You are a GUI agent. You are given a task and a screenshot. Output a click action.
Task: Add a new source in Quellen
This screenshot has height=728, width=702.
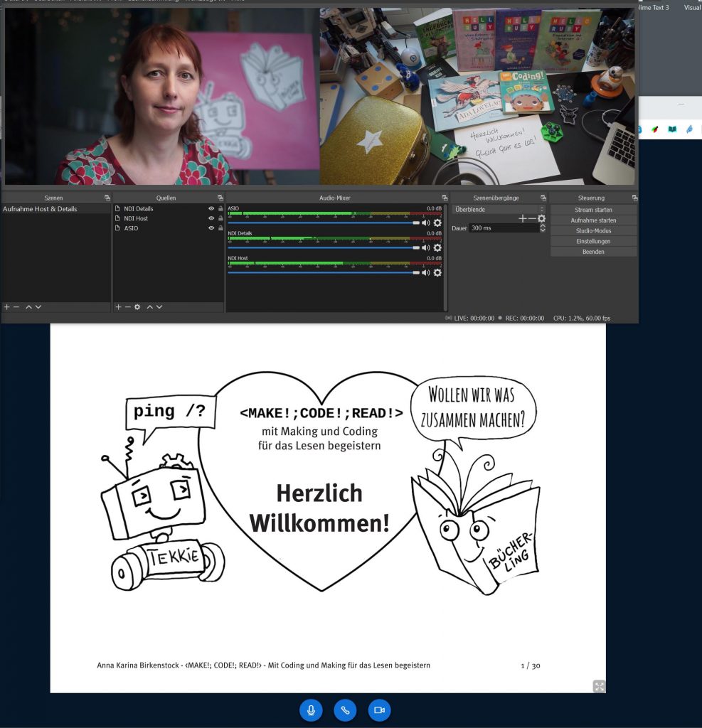pyautogui.click(x=119, y=307)
